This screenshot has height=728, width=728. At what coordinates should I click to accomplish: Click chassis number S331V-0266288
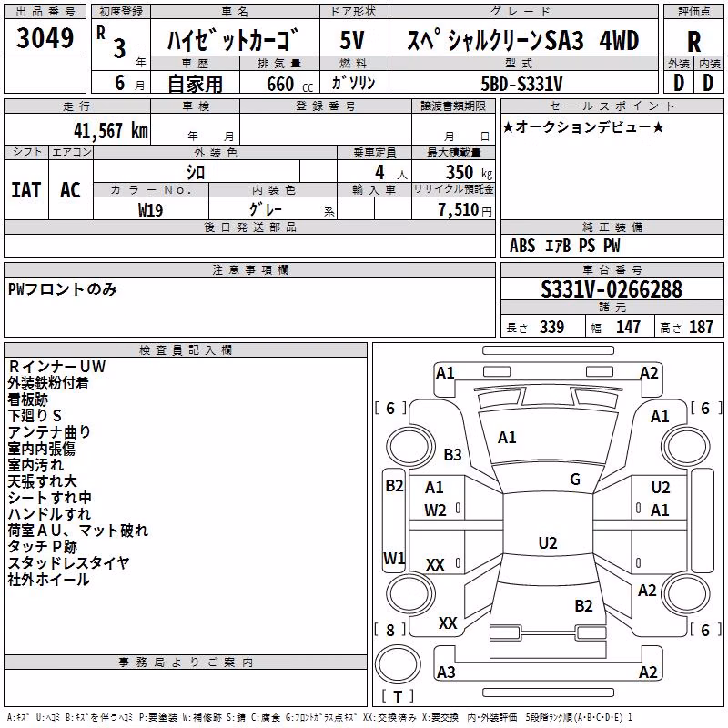click(612, 289)
